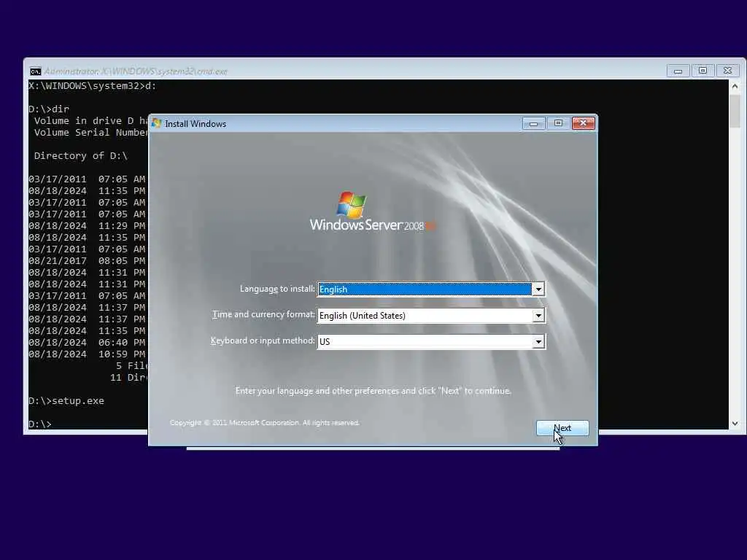Close the cmd.exe command prompt window

point(727,71)
